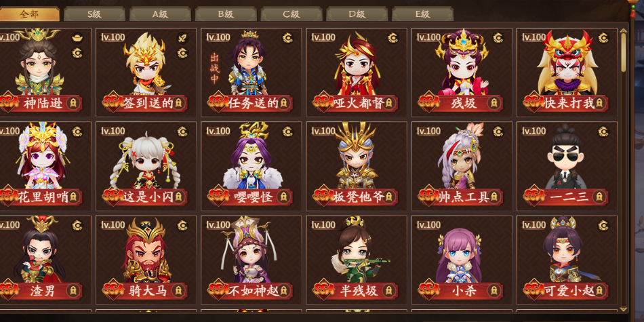Toggle the lock on 嘤嘤怪 name banner
Image resolution: width=644 pixels, height=322 pixels.
tap(283, 197)
